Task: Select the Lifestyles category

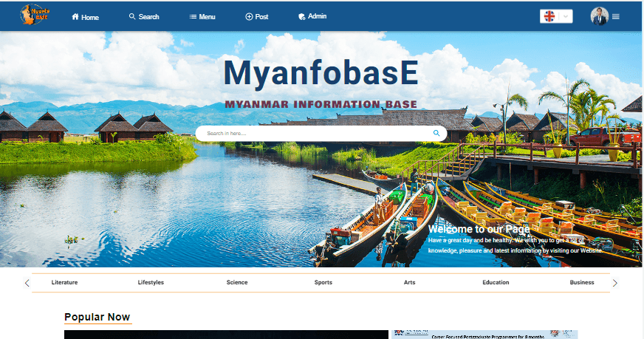Action: (x=151, y=282)
